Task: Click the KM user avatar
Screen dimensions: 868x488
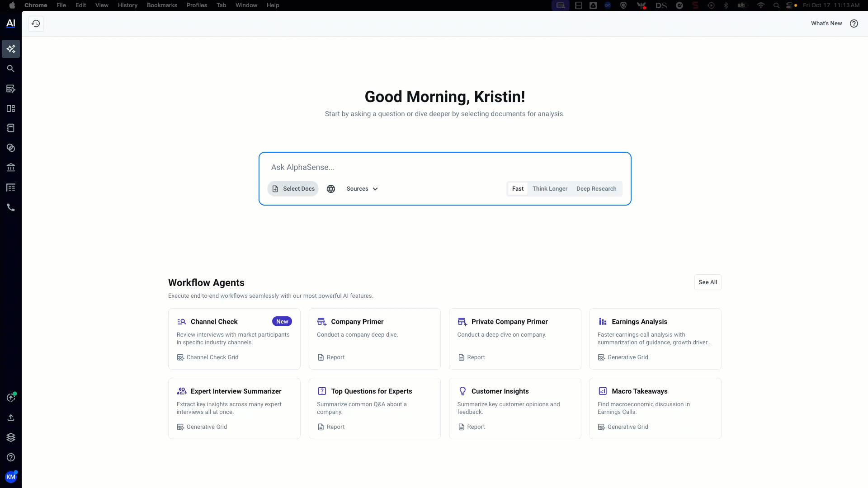Action: coord(11,477)
